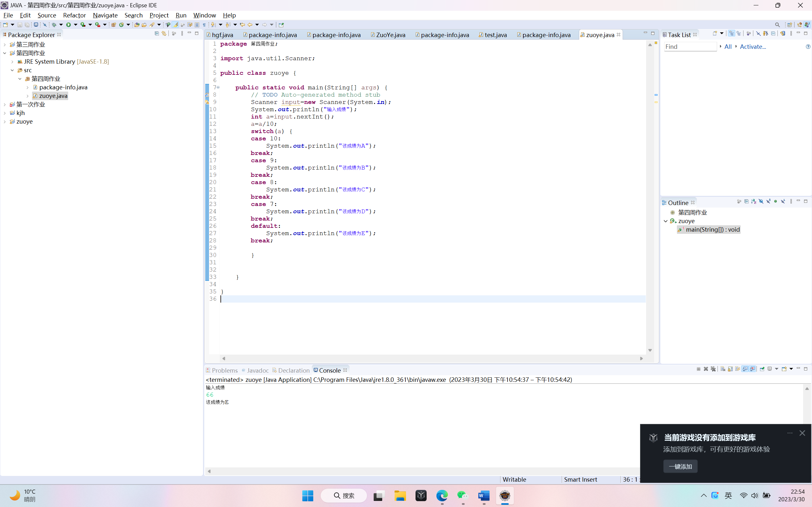Click Sort icon in Outline toolbar
Screen dimensions: 812x507
(x=754, y=202)
